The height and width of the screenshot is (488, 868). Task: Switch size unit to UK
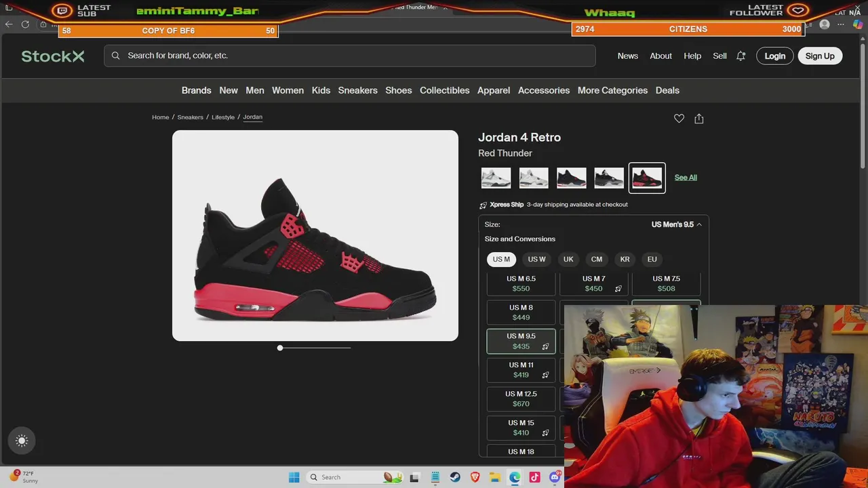568,259
